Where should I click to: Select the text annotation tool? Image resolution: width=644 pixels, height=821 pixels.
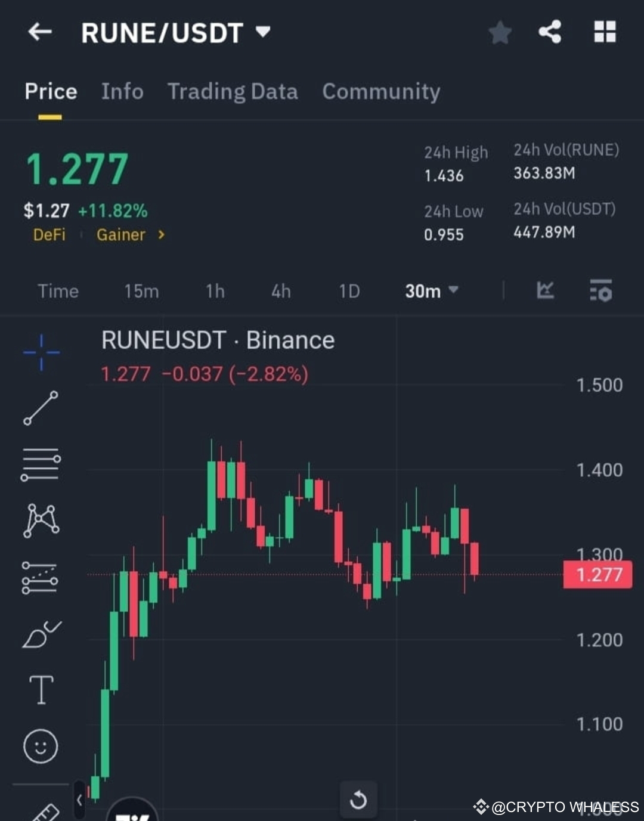coord(40,690)
